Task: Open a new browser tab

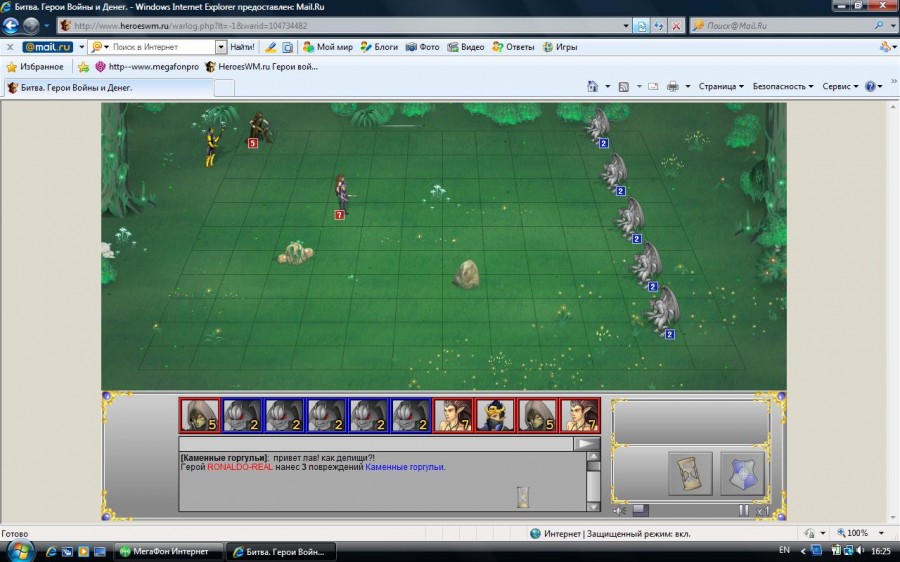Action: [224, 88]
